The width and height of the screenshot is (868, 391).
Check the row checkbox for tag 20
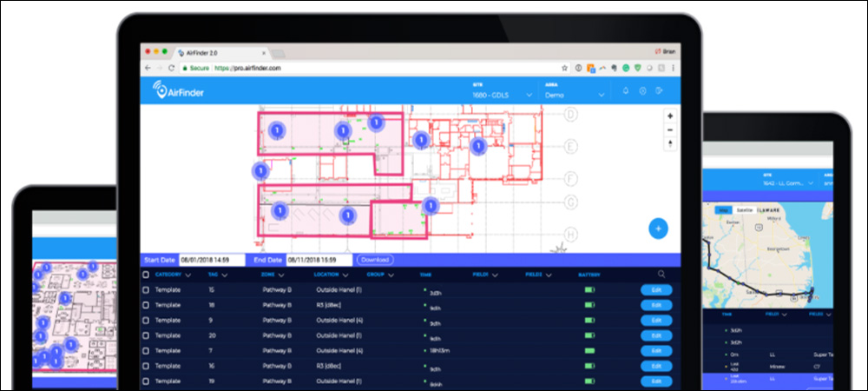(x=146, y=335)
